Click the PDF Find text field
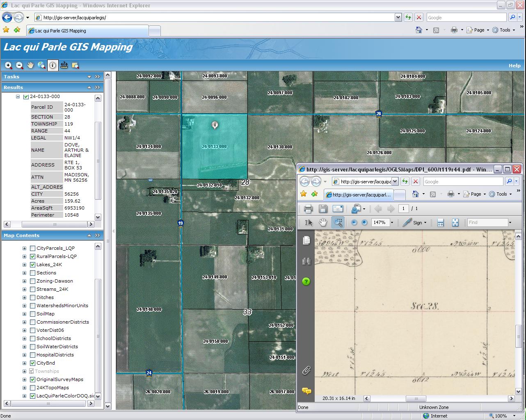This screenshot has height=420, width=526. pyautogui.click(x=487, y=222)
